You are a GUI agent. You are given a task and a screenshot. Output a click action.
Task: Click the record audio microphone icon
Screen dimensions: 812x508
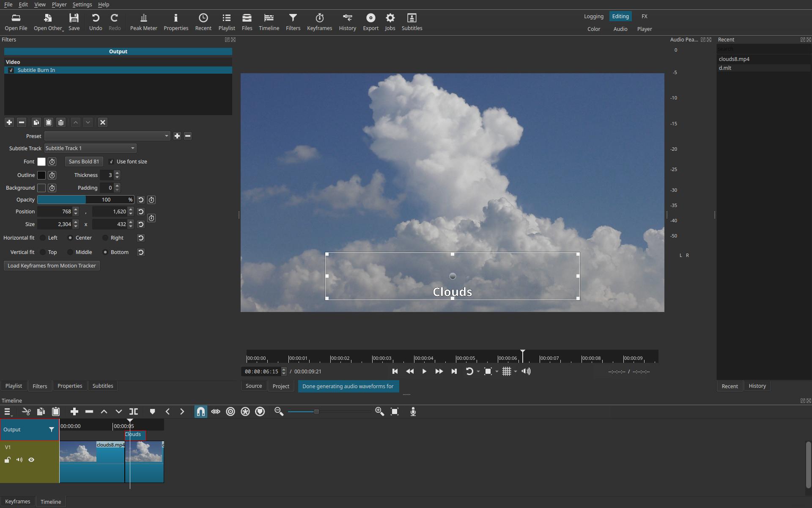click(x=413, y=411)
